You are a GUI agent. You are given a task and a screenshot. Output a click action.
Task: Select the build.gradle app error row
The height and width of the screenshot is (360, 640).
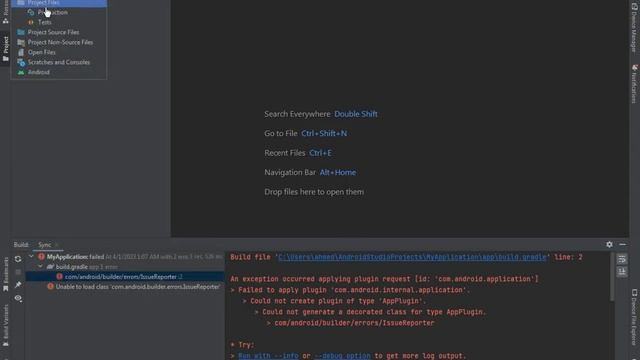point(125,267)
